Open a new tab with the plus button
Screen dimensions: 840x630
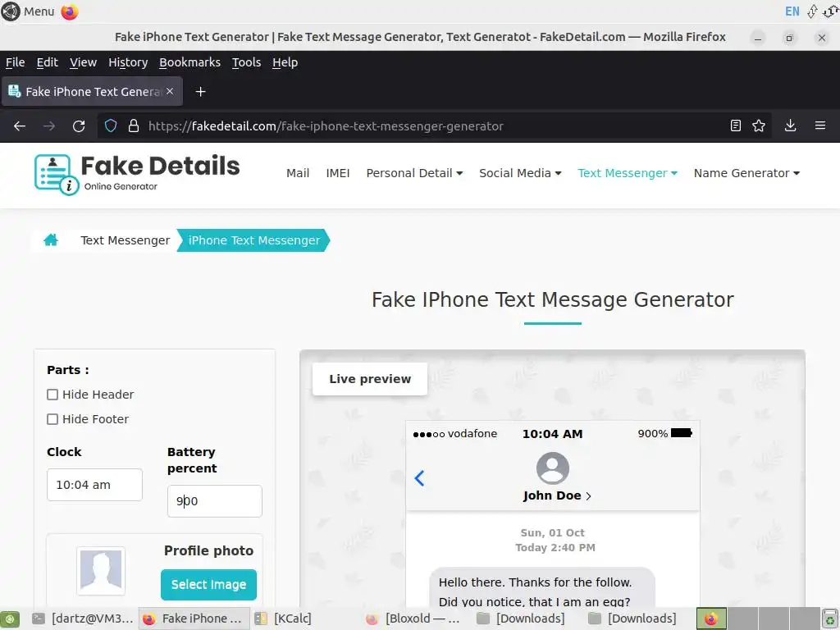[x=200, y=92]
